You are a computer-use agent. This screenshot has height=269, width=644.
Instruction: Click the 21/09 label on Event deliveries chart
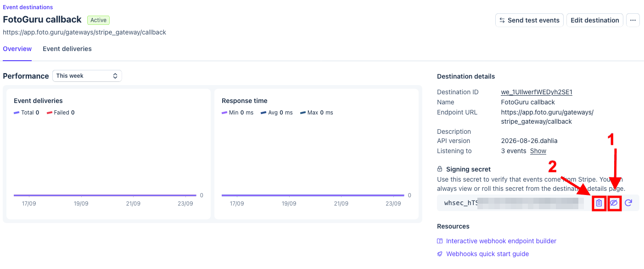[133, 204]
